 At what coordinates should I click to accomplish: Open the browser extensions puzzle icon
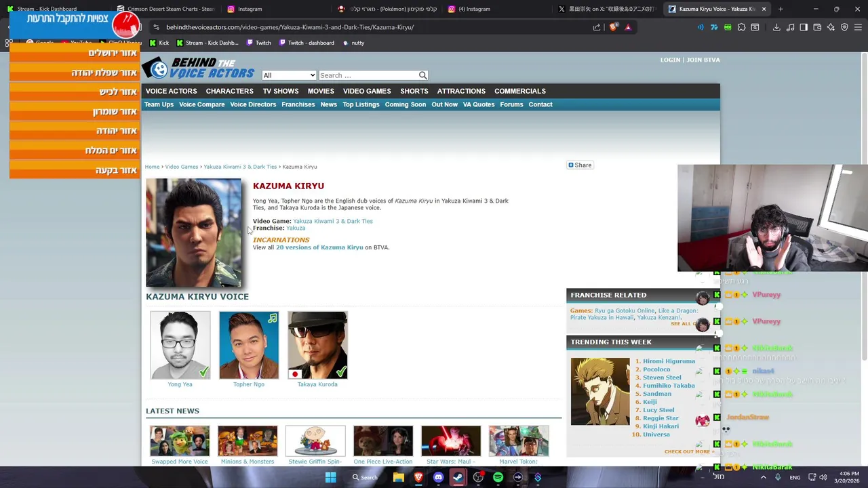pos(741,27)
